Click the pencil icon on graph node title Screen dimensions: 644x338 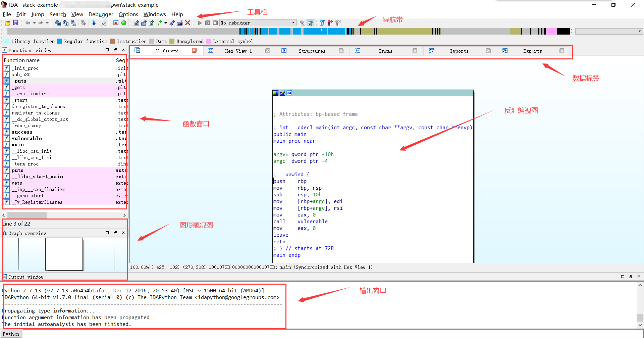pyautogui.click(x=282, y=93)
